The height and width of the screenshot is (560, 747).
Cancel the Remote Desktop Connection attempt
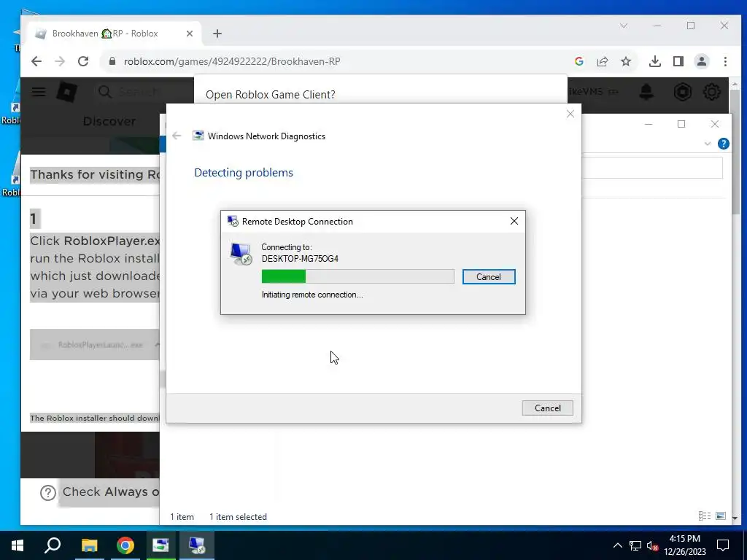point(489,276)
